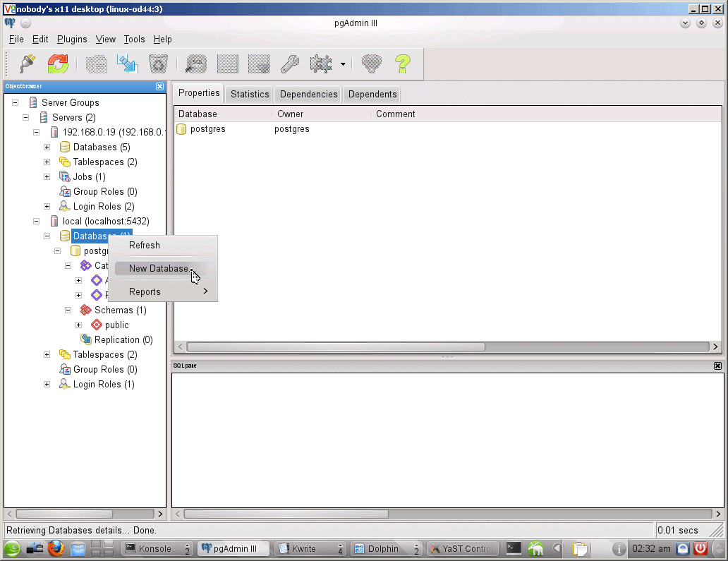Viewport: 728px width, 561px height.
Task: Open the View menu
Action: point(105,40)
